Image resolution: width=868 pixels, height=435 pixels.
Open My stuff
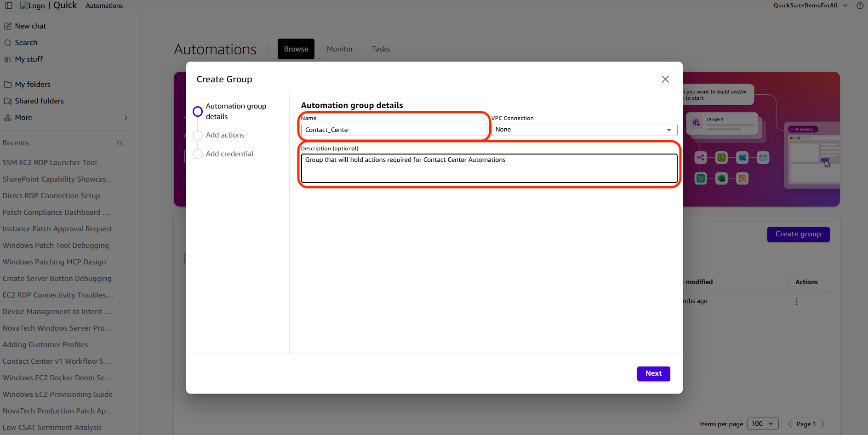pos(23,59)
